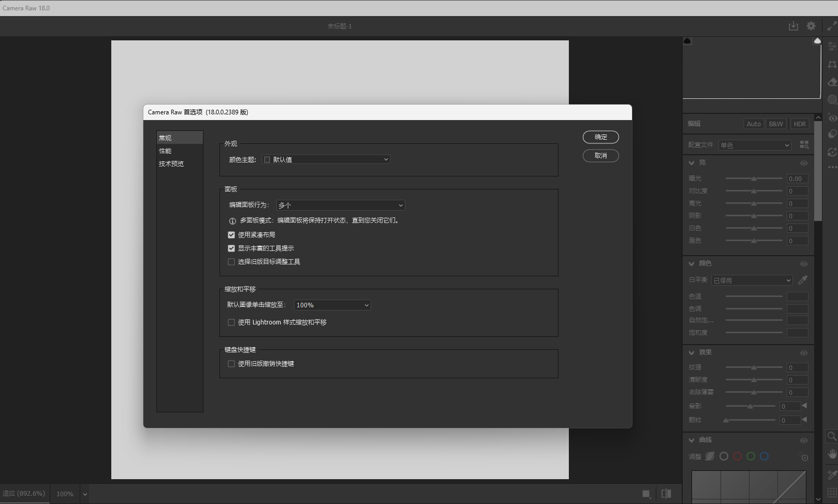
Task: Open the 编辑面板行为 dropdown
Action: [340, 205]
